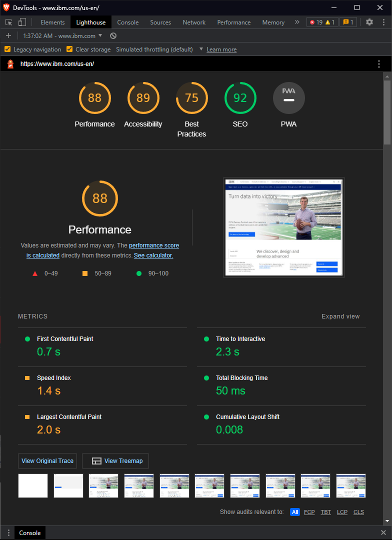Clear all reports icon
392x540 pixels.
(113, 36)
